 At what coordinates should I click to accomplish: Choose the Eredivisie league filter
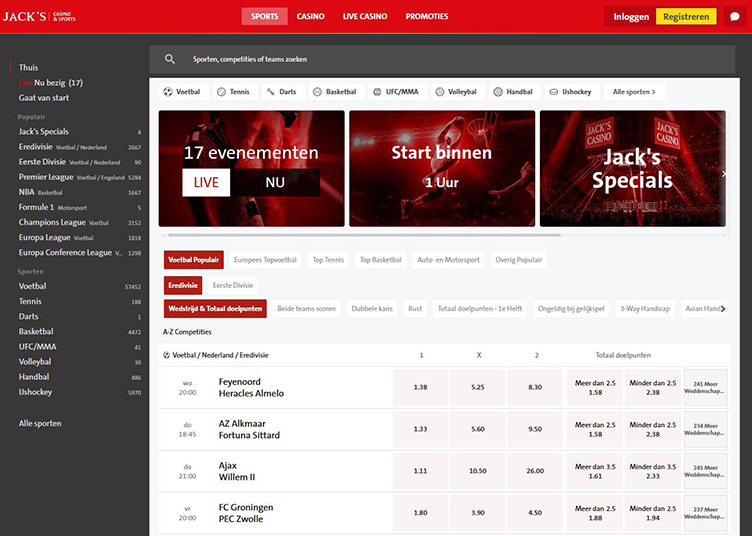click(183, 285)
